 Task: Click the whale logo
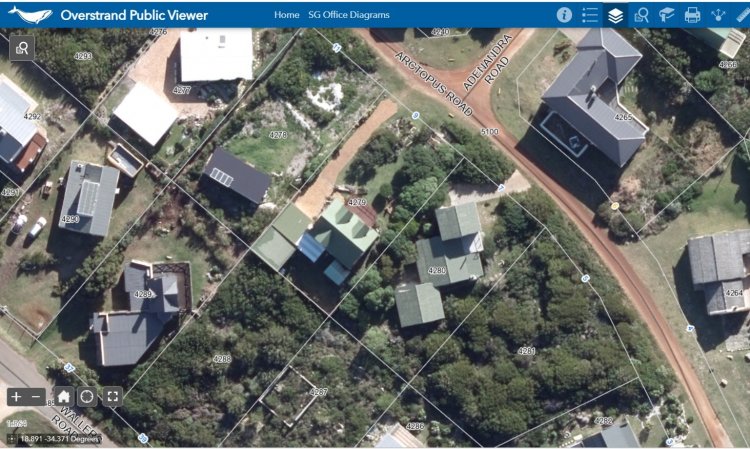pyautogui.click(x=30, y=15)
